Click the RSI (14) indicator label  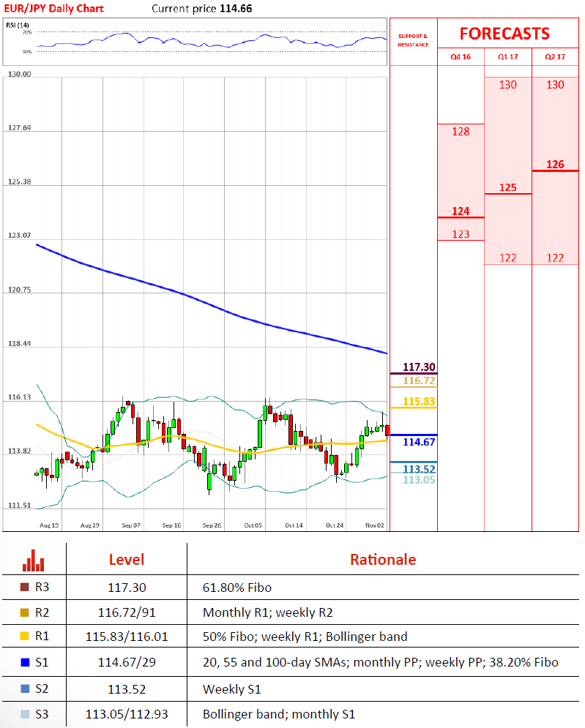coord(18,25)
